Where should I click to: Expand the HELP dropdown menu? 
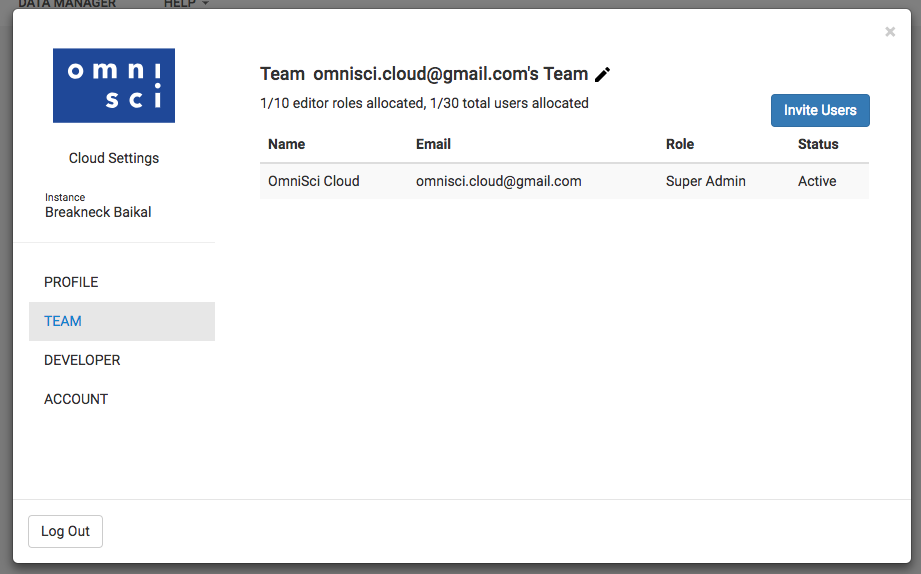pyautogui.click(x=186, y=4)
